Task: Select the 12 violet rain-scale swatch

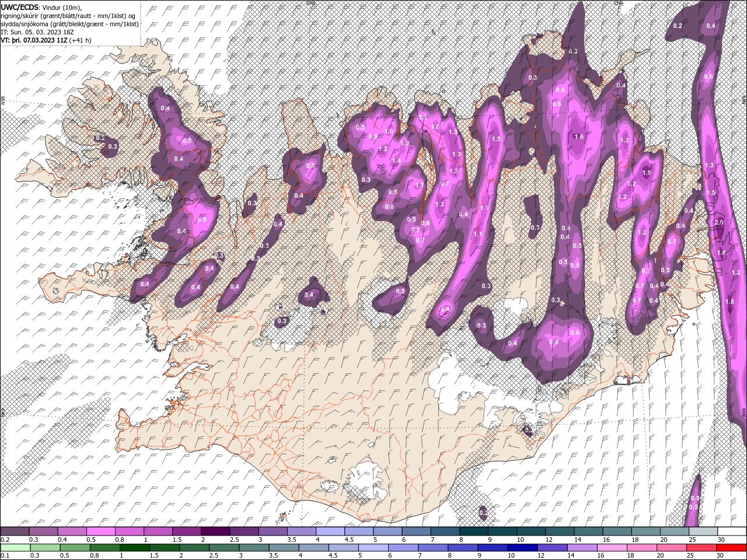Action: click(551, 548)
